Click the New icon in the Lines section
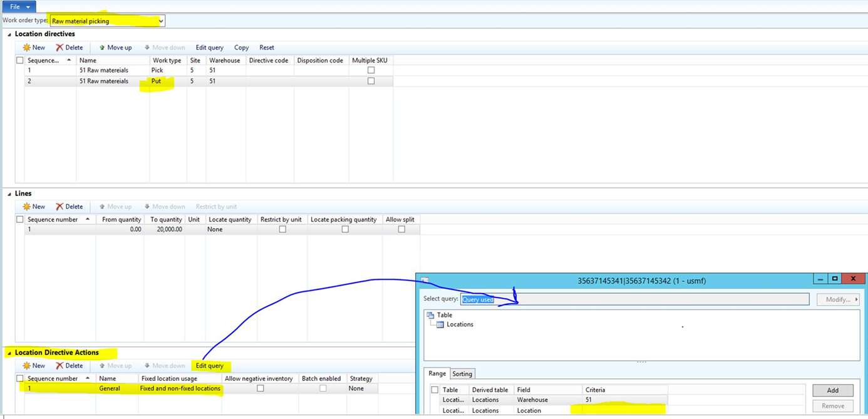This screenshot has height=419, width=868. pyautogui.click(x=26, y=206)
